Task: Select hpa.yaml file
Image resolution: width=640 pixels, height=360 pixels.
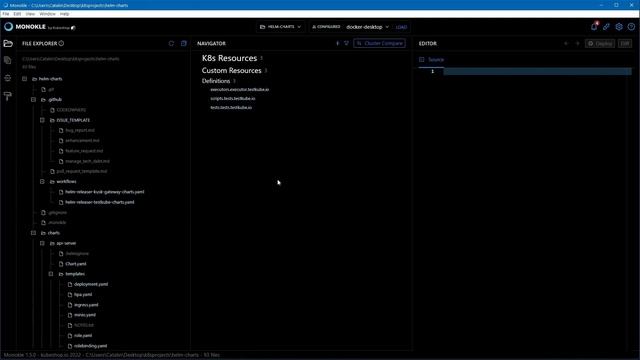Action: point(83,295)
